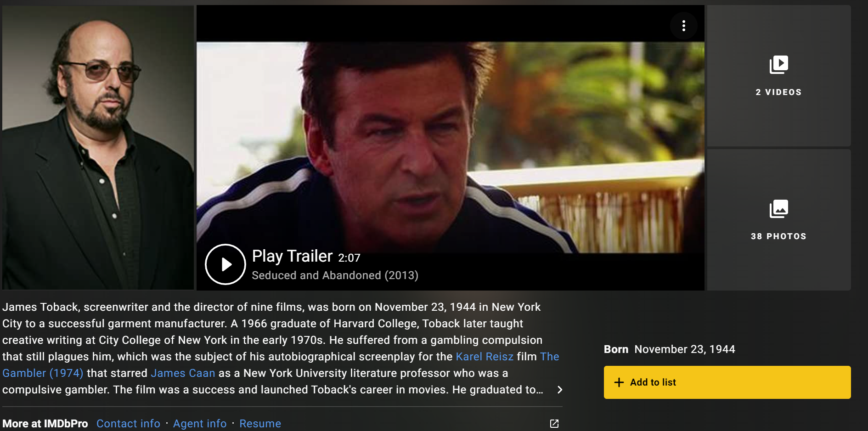Image resolution: width=868 pixels, height=431 pixels.
Task: Open Contact info on IMDbPro
Action: click(128, 424)
